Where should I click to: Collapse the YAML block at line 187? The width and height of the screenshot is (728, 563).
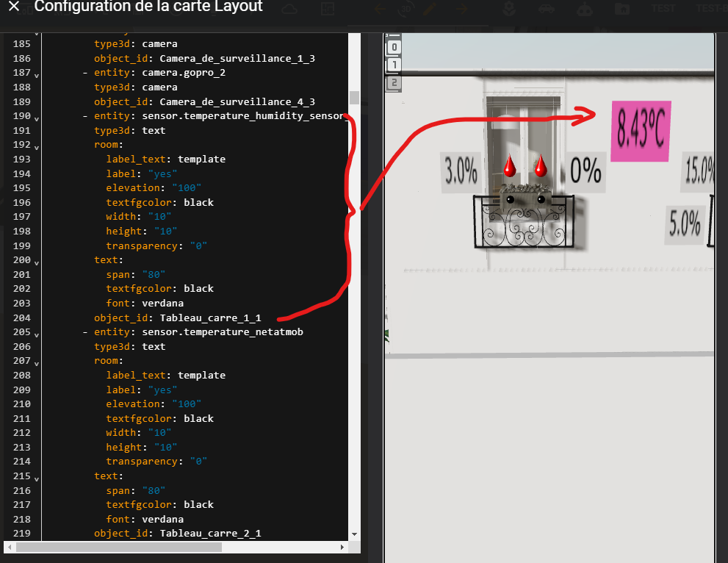(x=36, y=74)
